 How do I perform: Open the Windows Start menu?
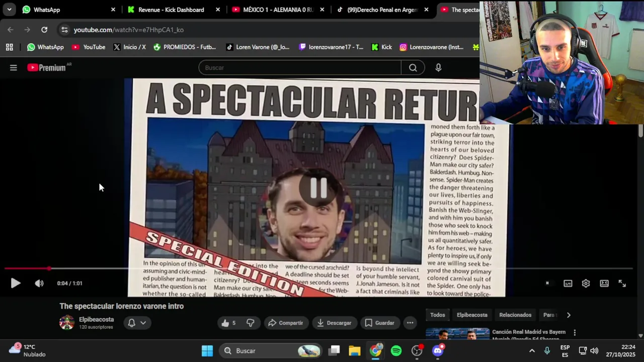[207, 351]
